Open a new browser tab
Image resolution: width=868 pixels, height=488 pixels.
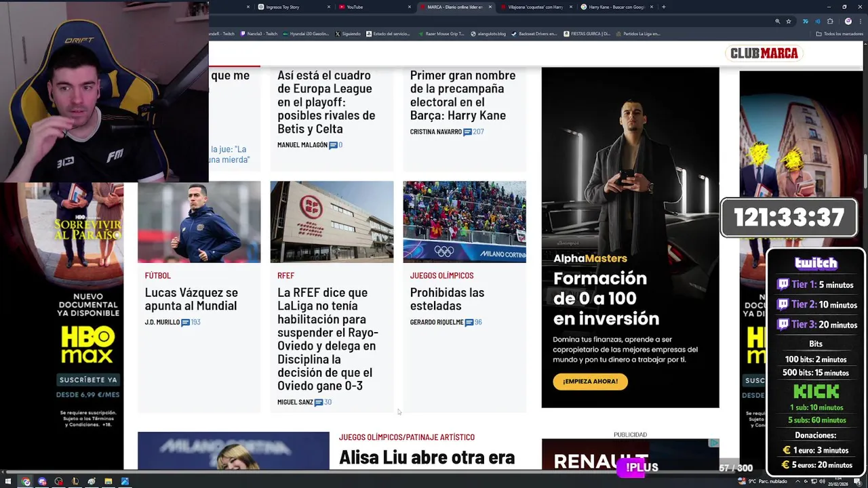click(x=663, y=7)
